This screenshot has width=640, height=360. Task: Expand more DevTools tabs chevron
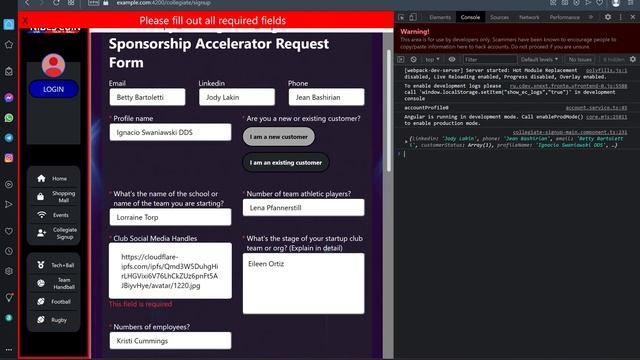pos(591,17)
